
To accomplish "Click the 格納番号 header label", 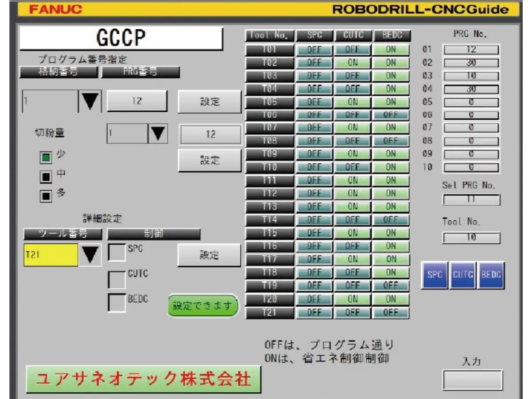I will tap(60, 72).
